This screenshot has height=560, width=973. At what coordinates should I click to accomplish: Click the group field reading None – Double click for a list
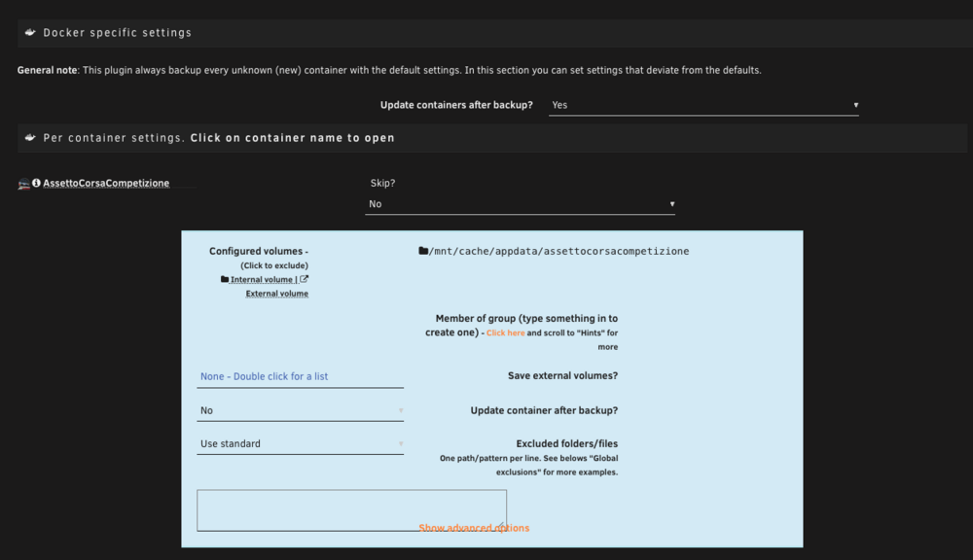(x=300, y=376)
